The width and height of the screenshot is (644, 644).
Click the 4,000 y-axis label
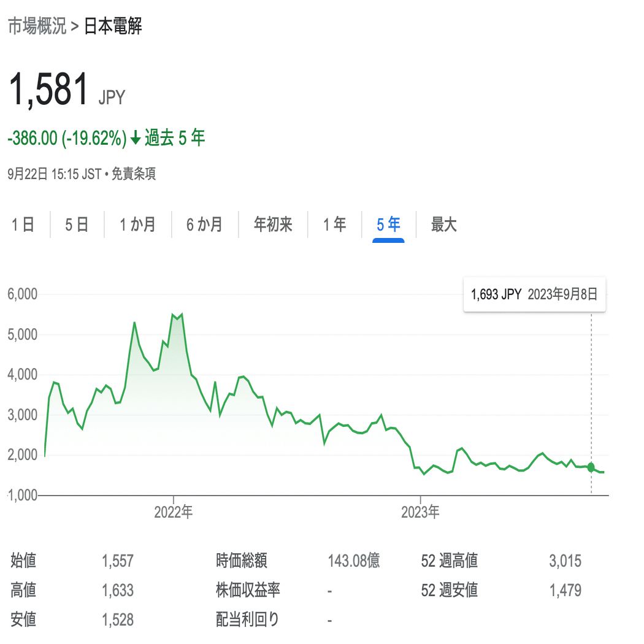(x=23, y=374)
